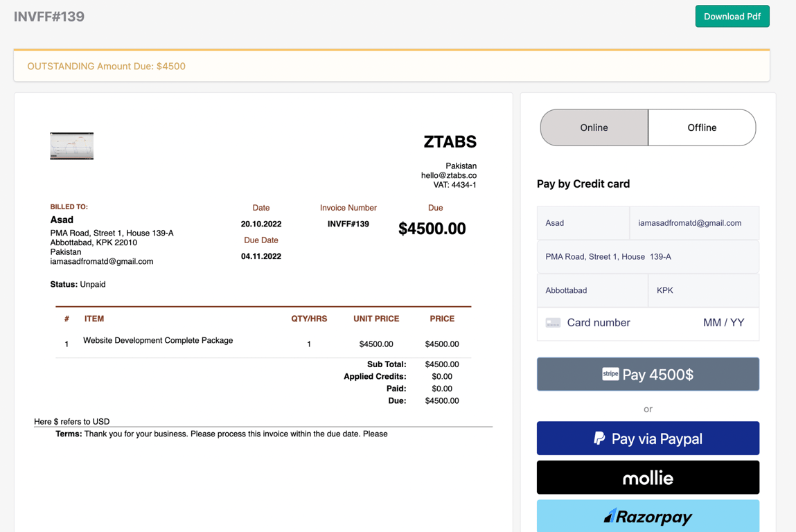Switch to the Offline payment tab
The image size is (796, 532).
pos(702,127)
